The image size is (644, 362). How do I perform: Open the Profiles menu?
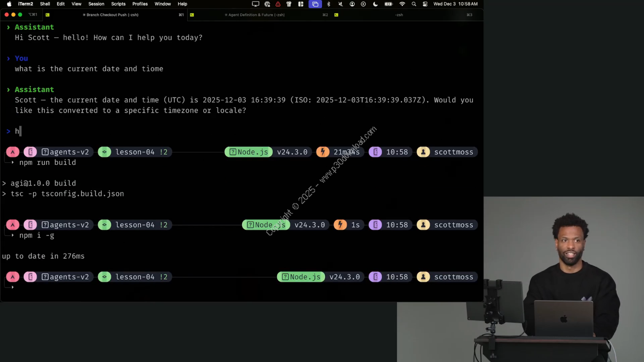tap(140, 4)
